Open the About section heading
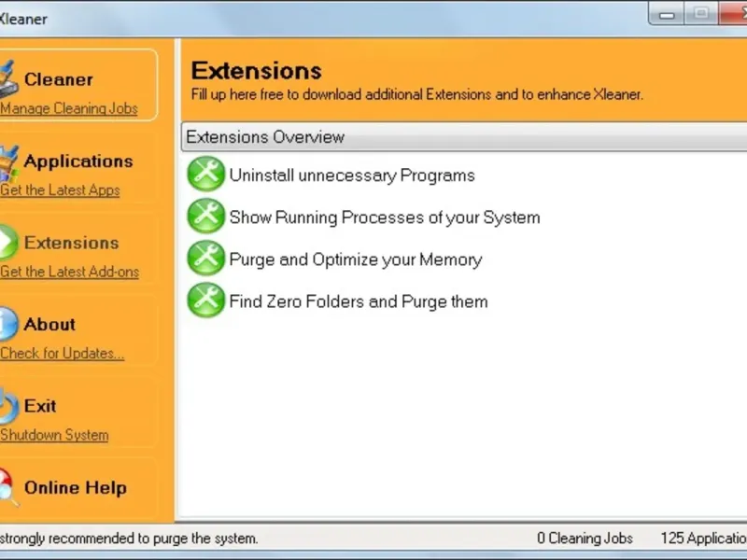The width and height of the screenshot is (747, 560). point(49,324)
